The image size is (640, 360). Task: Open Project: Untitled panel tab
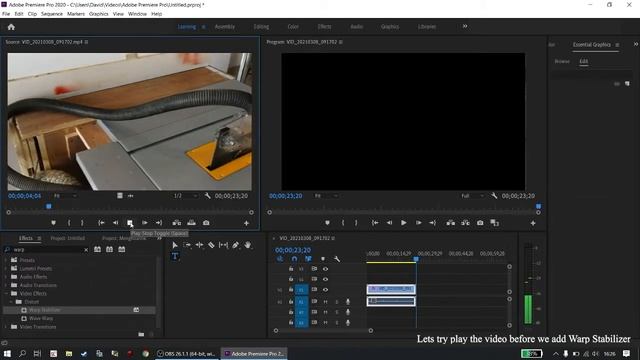(x=68, y=238)
